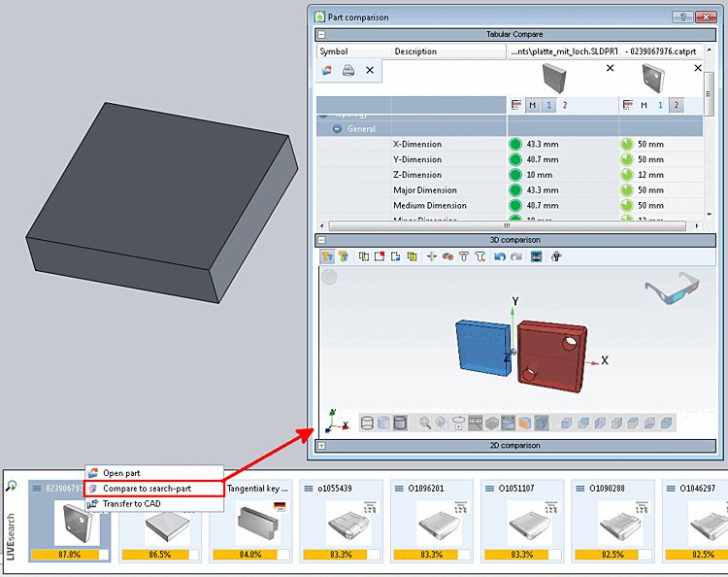Click the magnifier zoom icon below 3D view

pos(424,423)
